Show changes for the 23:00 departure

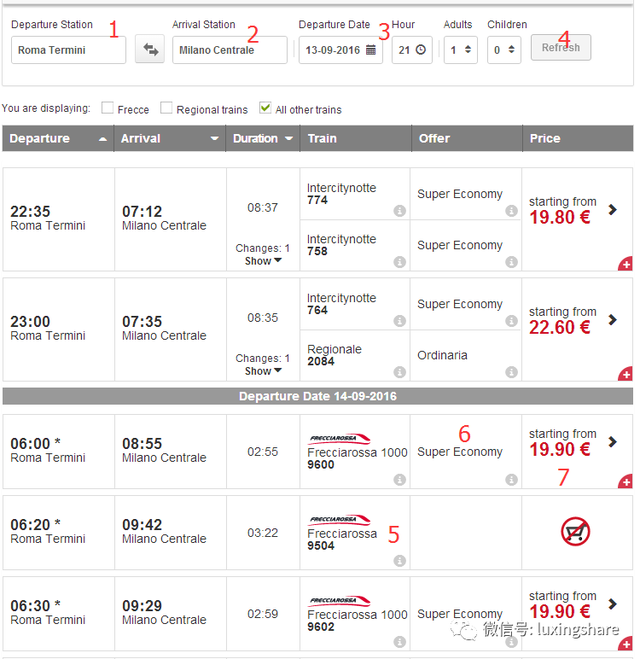click(264, 371)
